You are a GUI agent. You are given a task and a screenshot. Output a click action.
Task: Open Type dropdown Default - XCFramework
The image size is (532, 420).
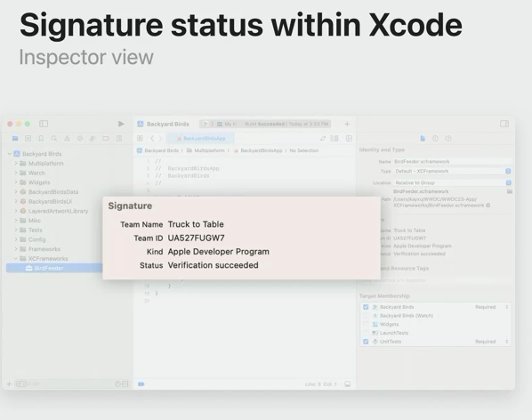tap(452, 171)
